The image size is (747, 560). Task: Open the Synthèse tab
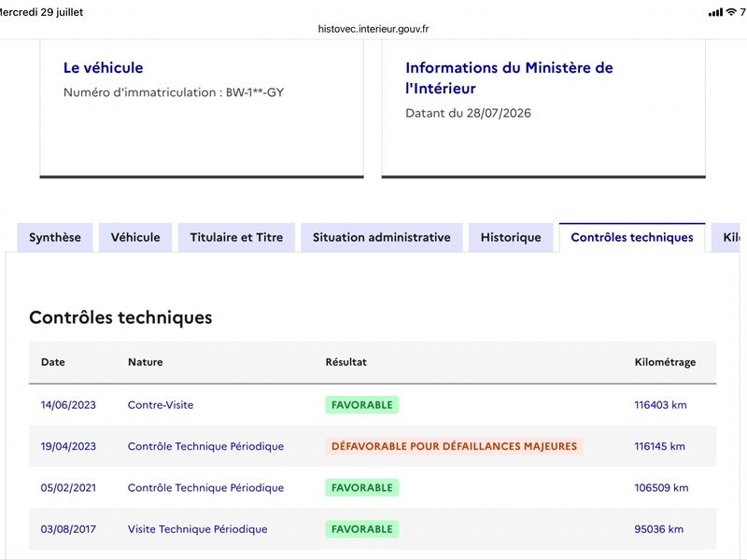tap(55, 237)
